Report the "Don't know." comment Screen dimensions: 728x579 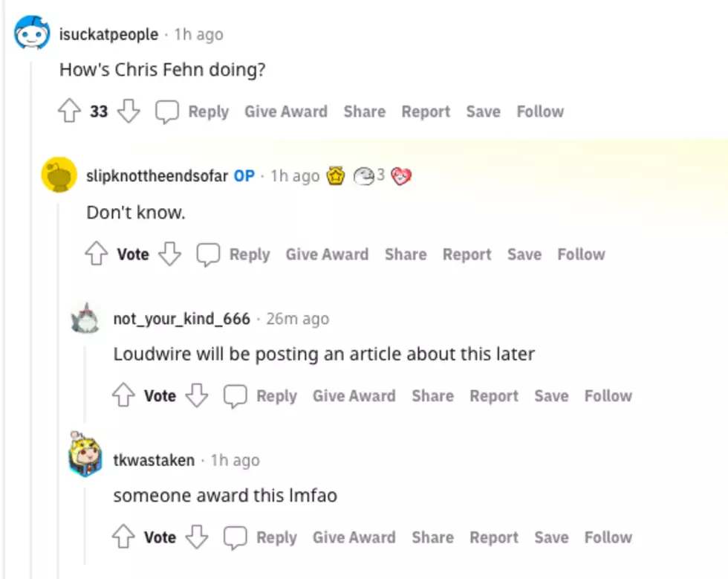pyautogui.click(x=467, y=255)
